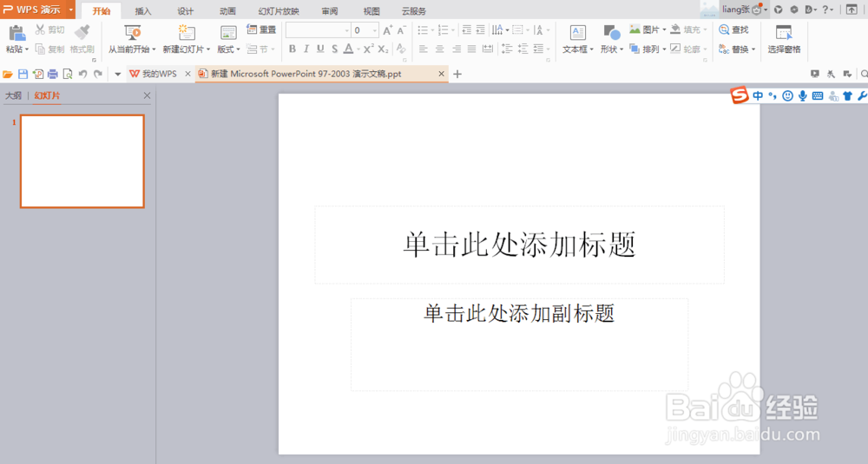The width and height of the screenshot is (868, 464).
Task: Center align the text
Action: (x=439, y=49)
